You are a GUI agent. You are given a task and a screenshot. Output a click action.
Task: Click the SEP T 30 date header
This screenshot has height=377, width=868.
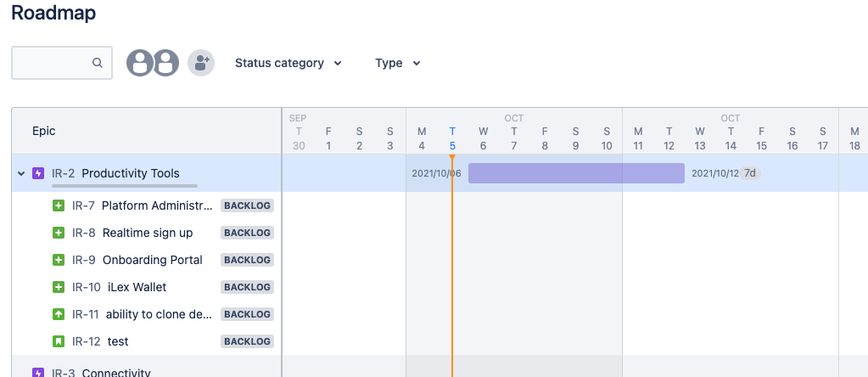[299, 132]
